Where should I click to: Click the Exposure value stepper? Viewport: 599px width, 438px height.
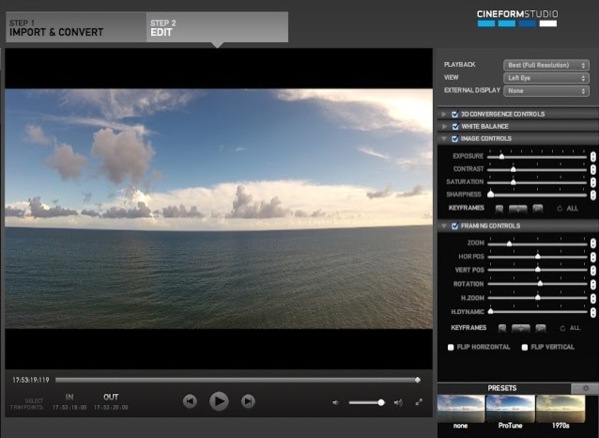(x=593, y=157)
